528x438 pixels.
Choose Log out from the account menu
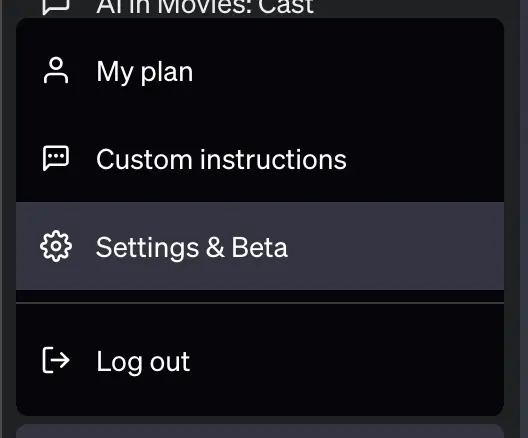pyautogui.click(x=260, y=361)
